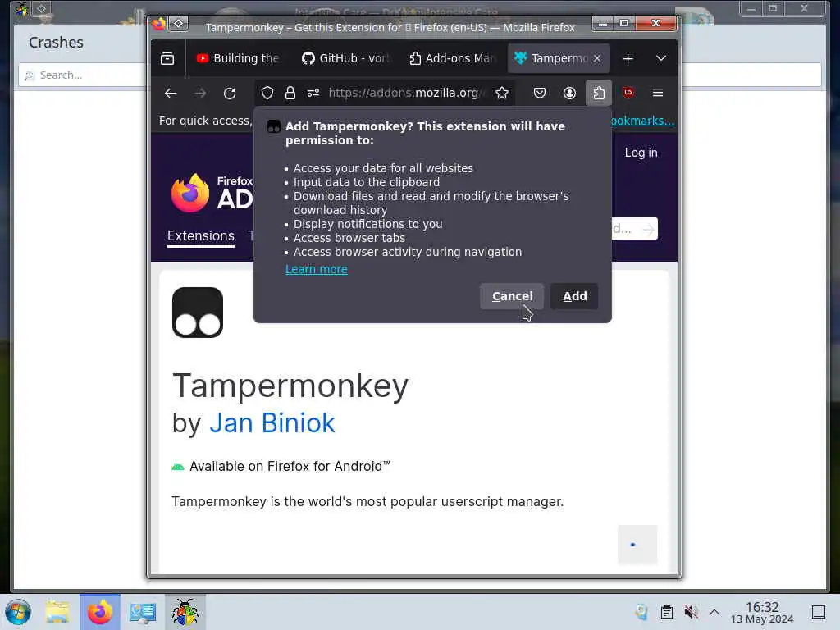Open the bookmarks link in bookmarks toolbar
The image size is (840, 630).
642,121
